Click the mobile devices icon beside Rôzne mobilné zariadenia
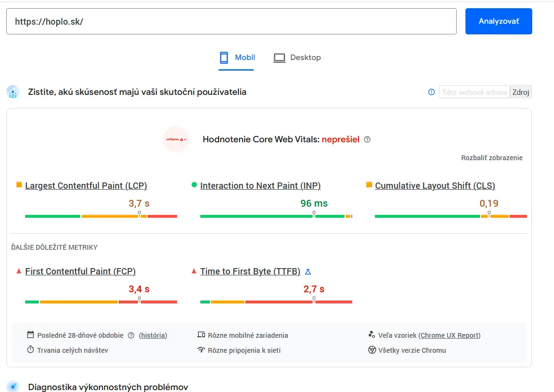Viewport: 554px width, 392px height. 202,335
